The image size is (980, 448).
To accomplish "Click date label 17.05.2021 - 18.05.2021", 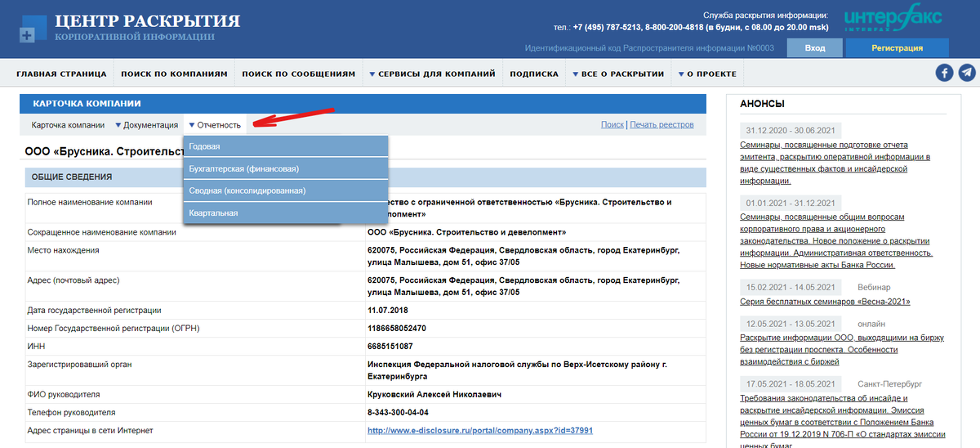I will click(x=791, y=383).
